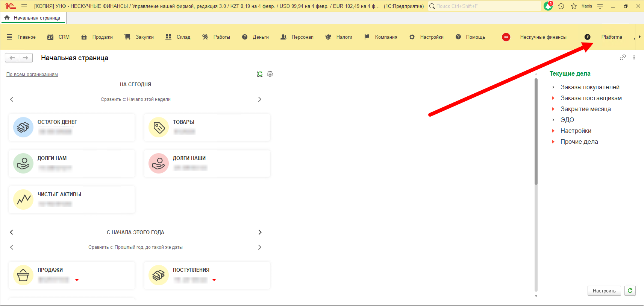Image resolution: width=644 pixels, height=306 pixels.
Task: Expand the Заказы покупателей item
Action: (553, 87)
